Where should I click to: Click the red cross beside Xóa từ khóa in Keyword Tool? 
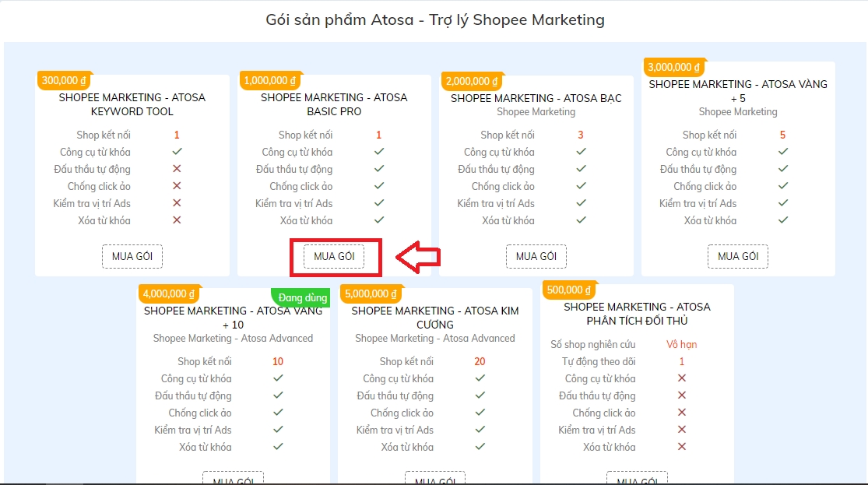point(177,220)
